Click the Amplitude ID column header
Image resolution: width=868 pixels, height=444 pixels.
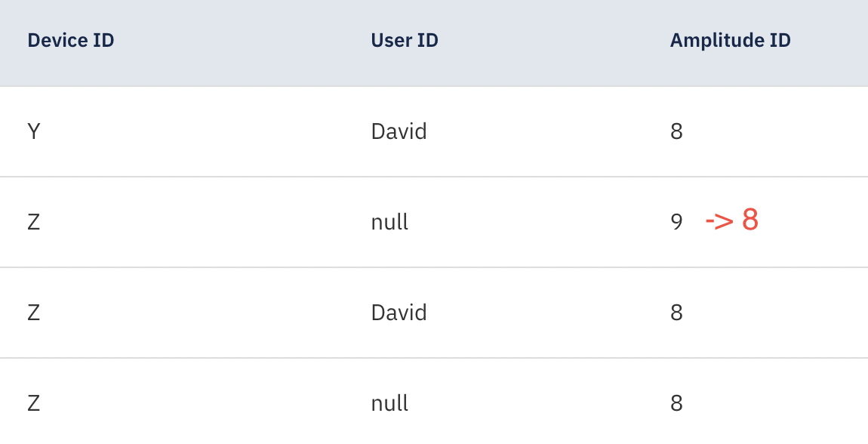point(730,41)
